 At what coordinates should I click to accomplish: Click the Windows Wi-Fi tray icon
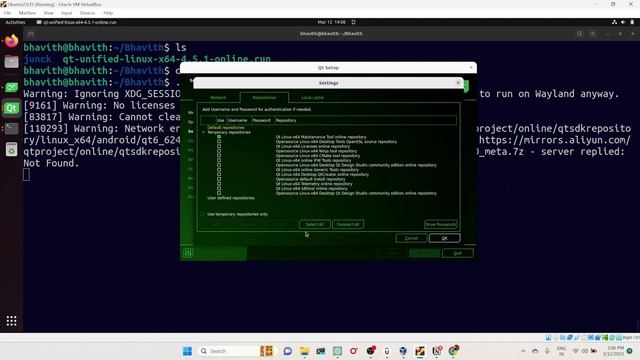(576, 351)
